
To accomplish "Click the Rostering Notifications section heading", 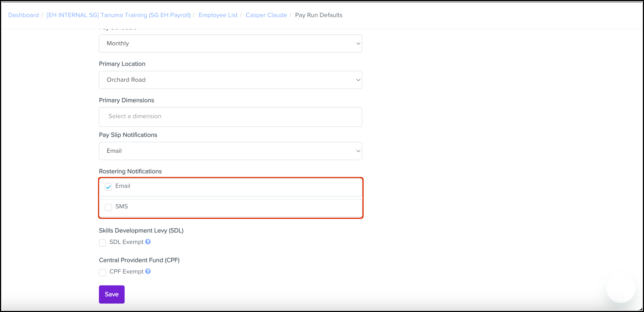I will click(x=130, y=171).
